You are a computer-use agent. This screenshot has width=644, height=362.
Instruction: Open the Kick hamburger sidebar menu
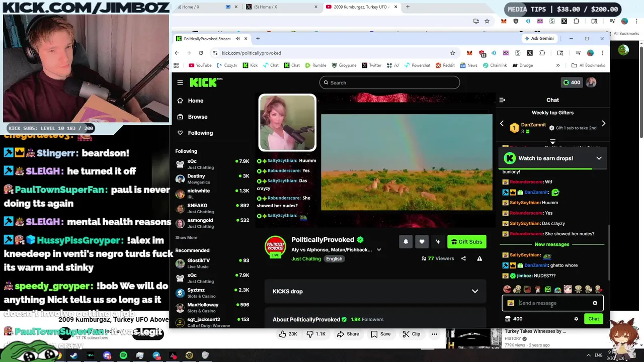[x=180, y=82]
